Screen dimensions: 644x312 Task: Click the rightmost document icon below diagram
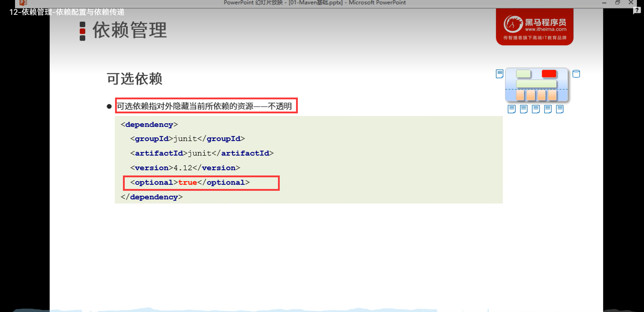click(x=560, y=109)
